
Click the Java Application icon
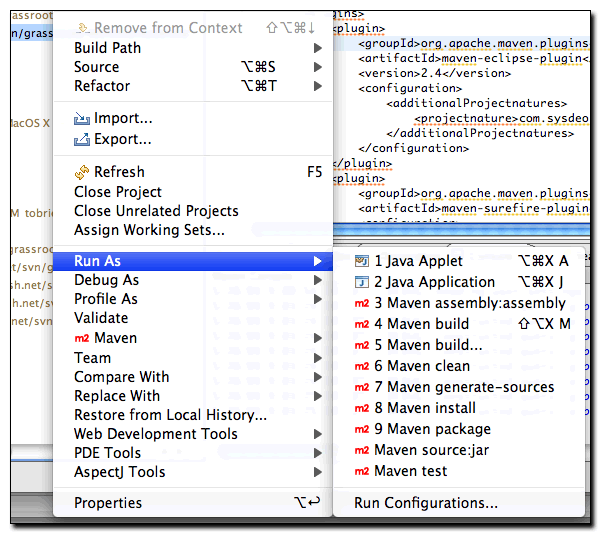point(362,282)
